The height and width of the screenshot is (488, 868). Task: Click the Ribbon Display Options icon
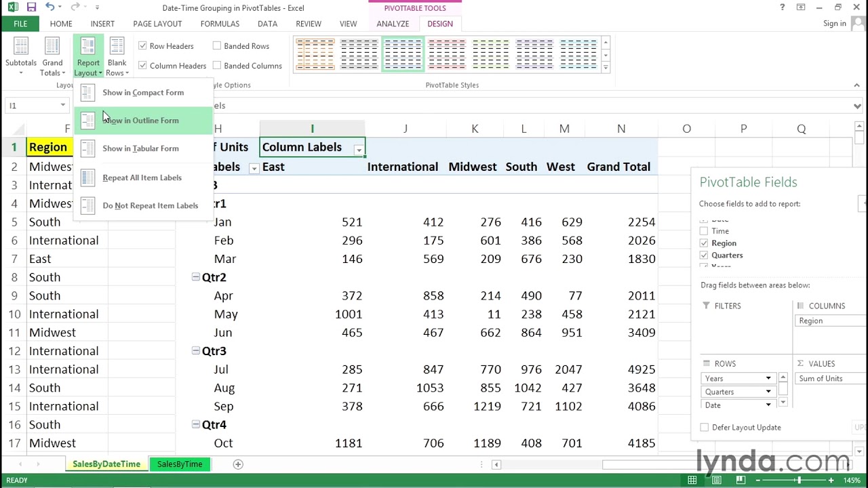tap(801, 7)
